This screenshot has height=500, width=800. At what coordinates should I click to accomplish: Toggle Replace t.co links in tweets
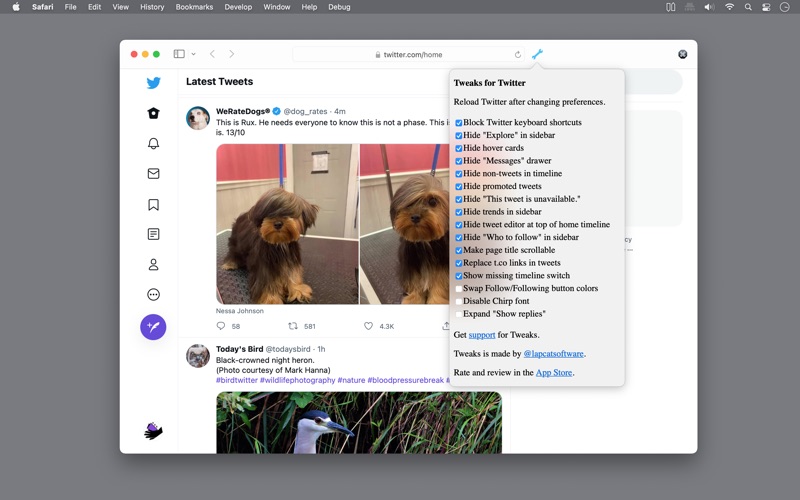(459, 263)
